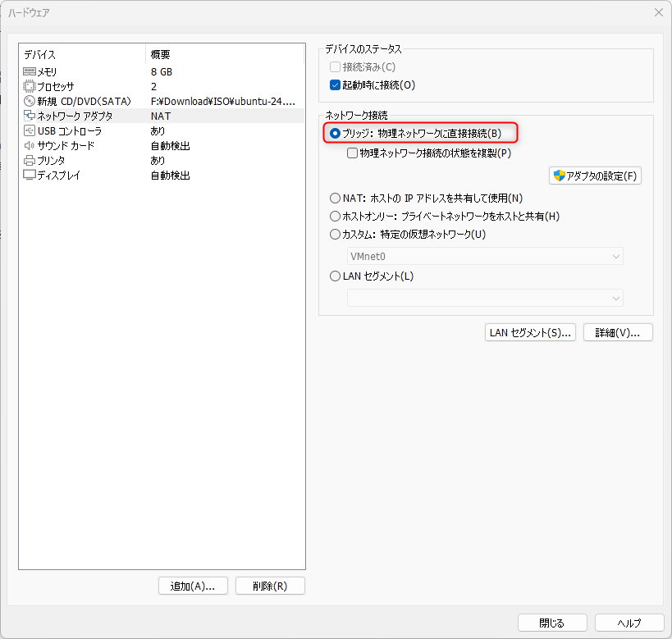Select メモリ row in device list

162,71
